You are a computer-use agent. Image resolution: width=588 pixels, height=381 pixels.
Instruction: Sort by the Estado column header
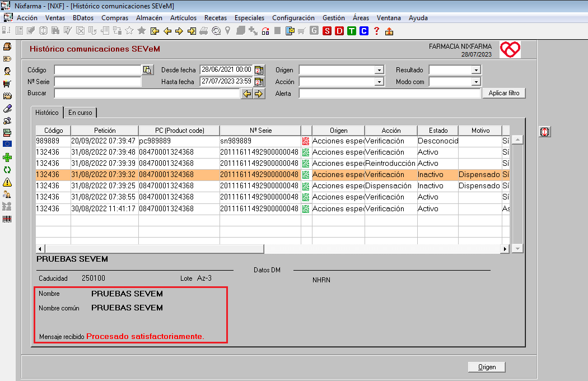pyautogui.click(x=438, y=130)
